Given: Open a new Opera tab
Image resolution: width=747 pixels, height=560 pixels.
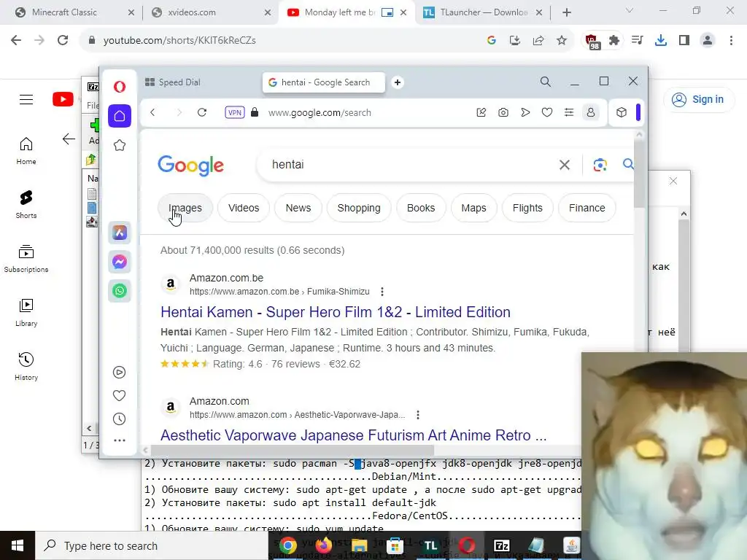Looking at the screenshot, I should tap(398, 82).
